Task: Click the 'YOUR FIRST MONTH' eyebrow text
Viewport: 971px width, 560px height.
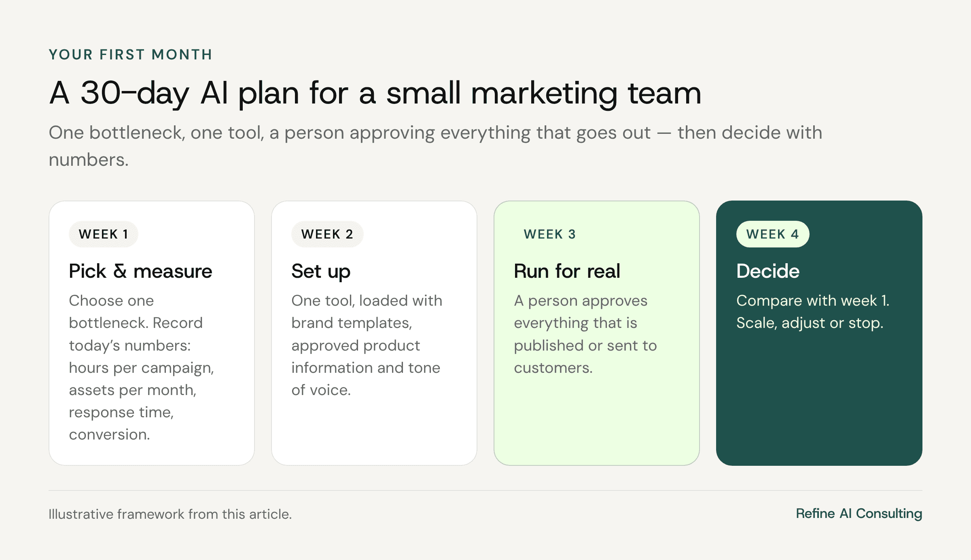Action: click(131, 55)
